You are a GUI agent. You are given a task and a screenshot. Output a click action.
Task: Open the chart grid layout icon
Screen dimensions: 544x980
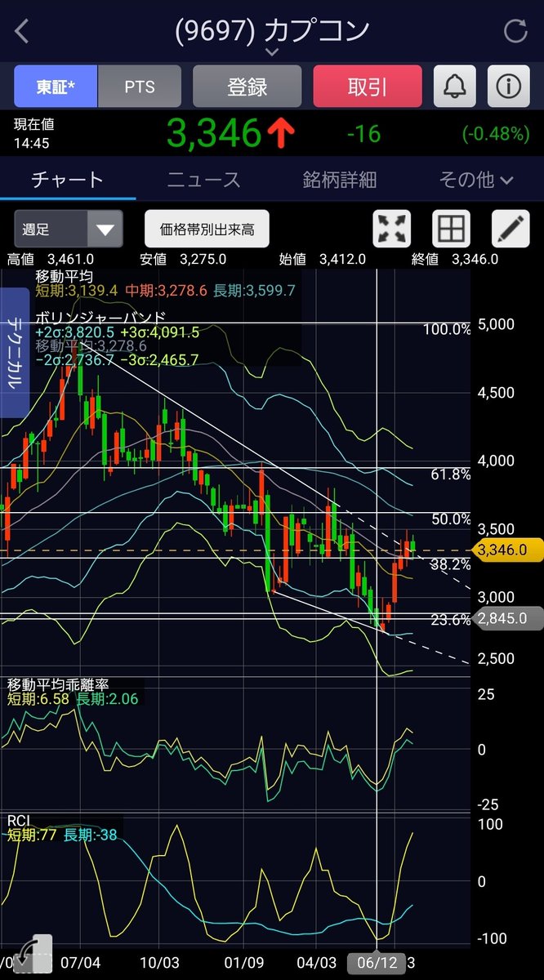(x=451, y=229)
